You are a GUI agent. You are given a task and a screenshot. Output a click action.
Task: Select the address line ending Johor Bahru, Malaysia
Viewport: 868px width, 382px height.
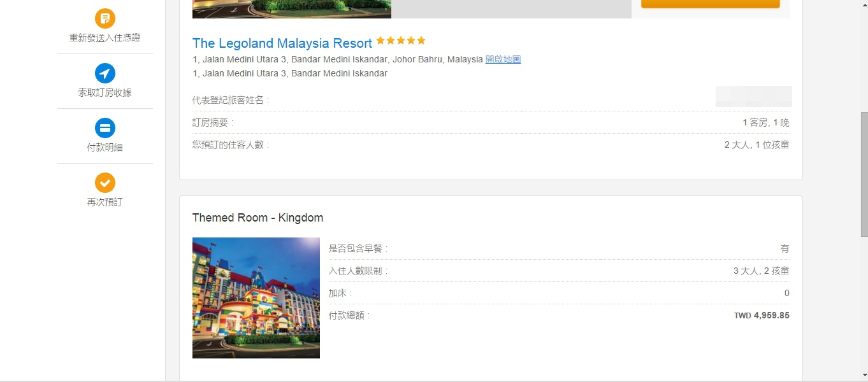coord(338,59)
